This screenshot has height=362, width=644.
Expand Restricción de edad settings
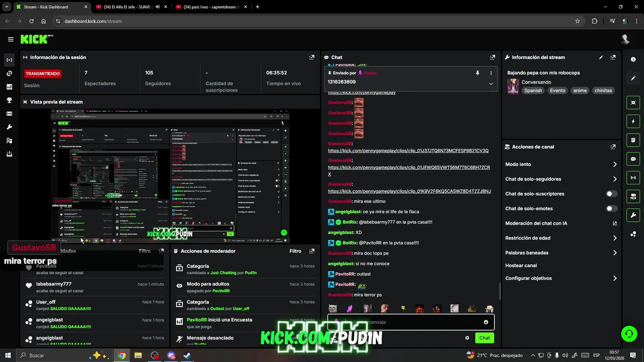click(615, 238)
